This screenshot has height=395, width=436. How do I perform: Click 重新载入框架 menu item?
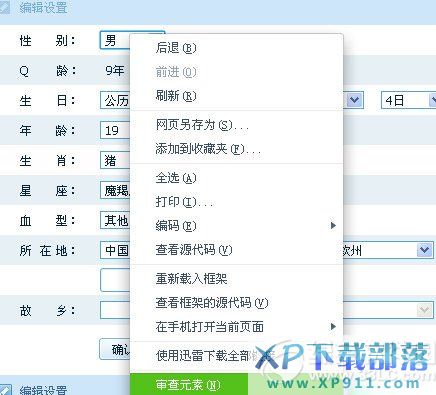191,279
